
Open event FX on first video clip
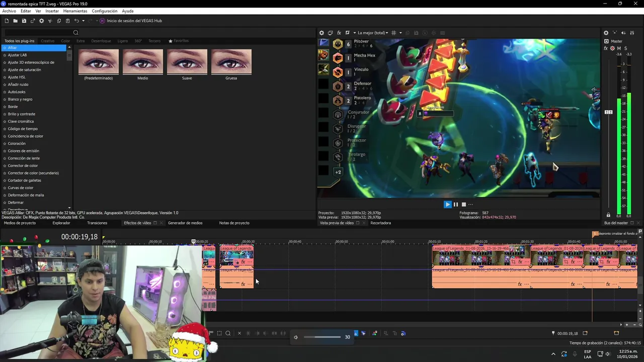(x=243, y=262)
